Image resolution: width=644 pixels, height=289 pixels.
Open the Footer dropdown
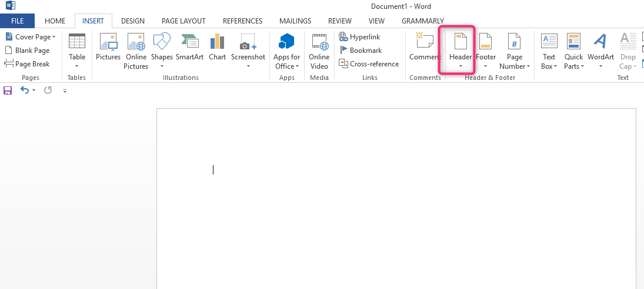tap(486, 51)
